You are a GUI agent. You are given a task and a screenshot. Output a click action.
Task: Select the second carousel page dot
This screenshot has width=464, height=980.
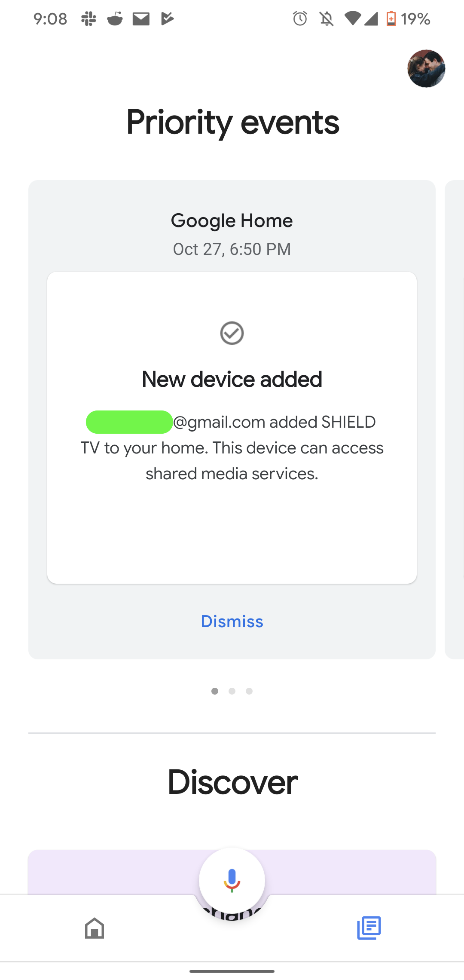coord(232,691)
